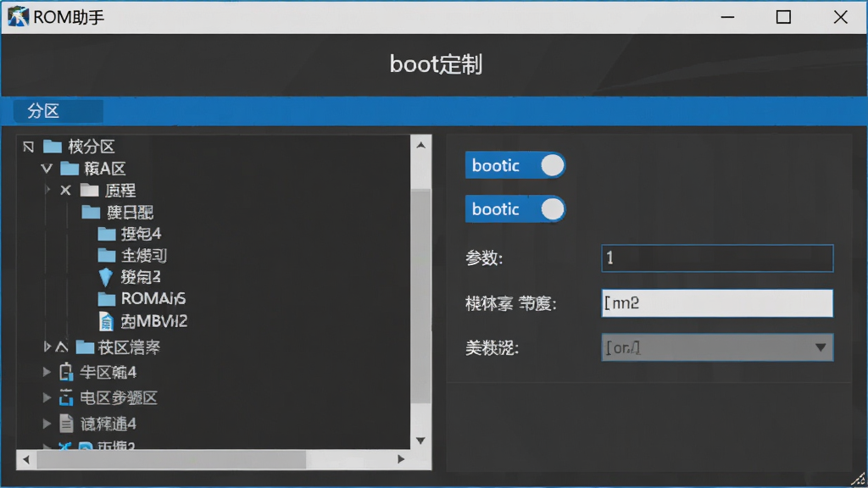Expand the collapsed folder below MBVil2
The height and width of the screenshot is (488, 868).
pos(47,347)
